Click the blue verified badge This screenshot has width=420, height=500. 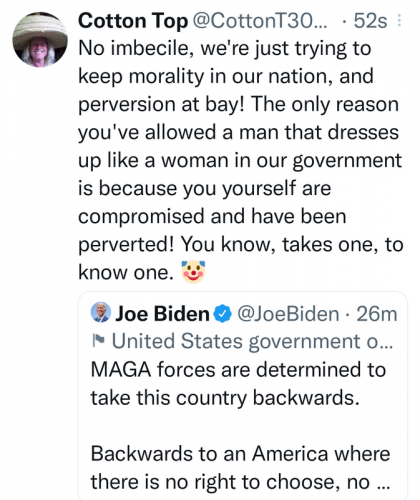(222, 314)
